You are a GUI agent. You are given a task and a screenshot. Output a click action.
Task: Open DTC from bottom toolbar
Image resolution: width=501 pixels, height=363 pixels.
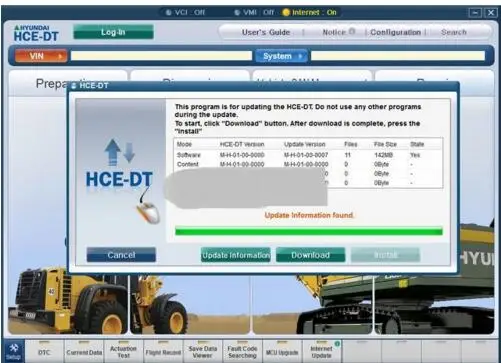(x=44, y=352)
